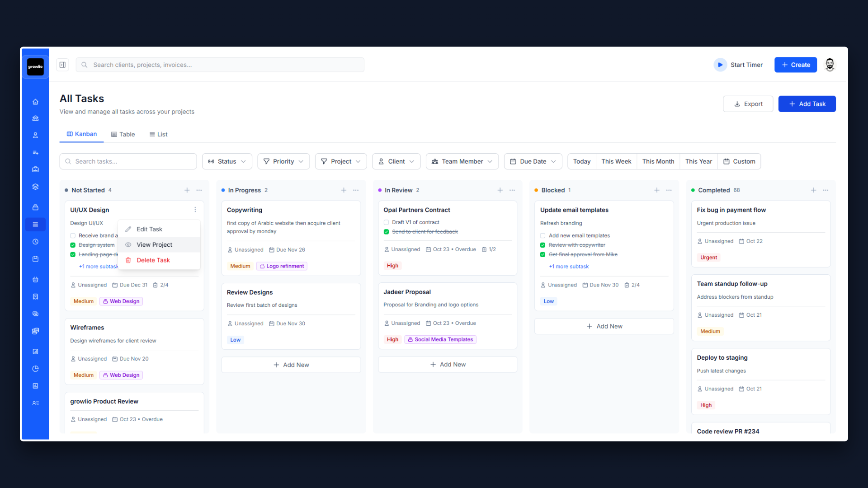Viewport: 868px width, 488px height.
Task: Open the growlio logo at top left
Action: point(35,66)
